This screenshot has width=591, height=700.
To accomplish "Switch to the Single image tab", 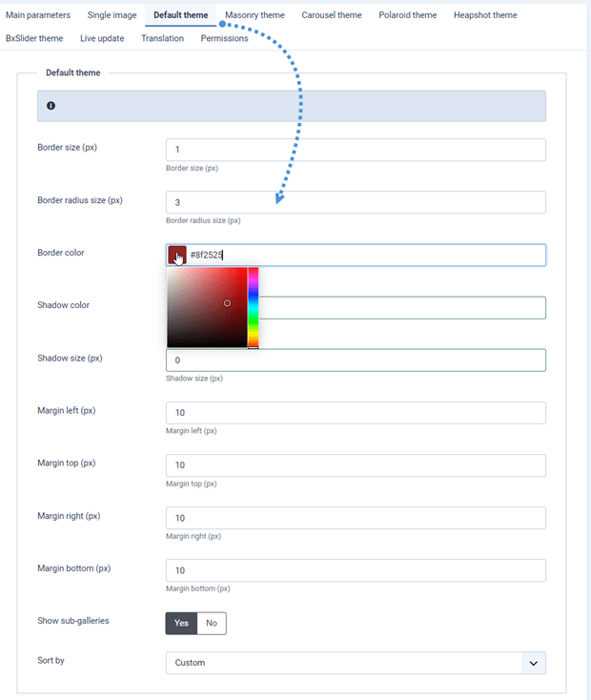I will [112, 15].
